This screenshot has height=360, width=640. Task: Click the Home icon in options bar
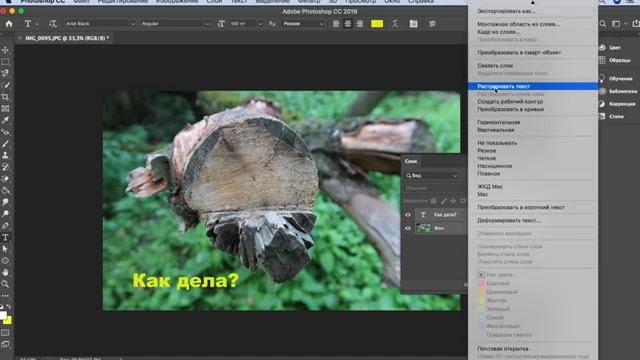[9, 24]
